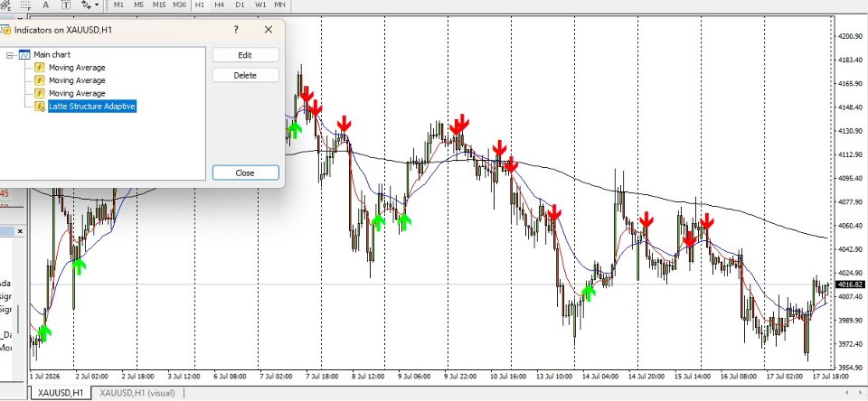Switch chart to M5 timeframe
The height and width of the screenshot is (401, 868).
[139, 5]
